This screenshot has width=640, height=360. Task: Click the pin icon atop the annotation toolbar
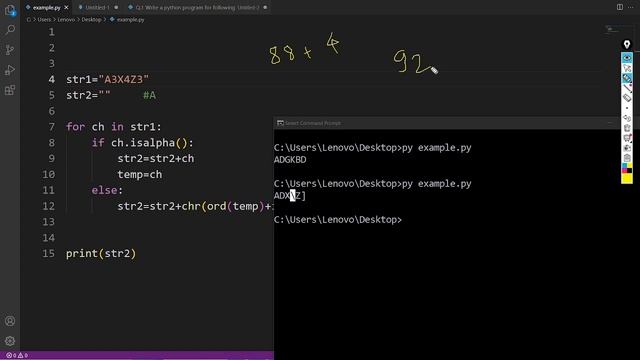coord(627,44)
